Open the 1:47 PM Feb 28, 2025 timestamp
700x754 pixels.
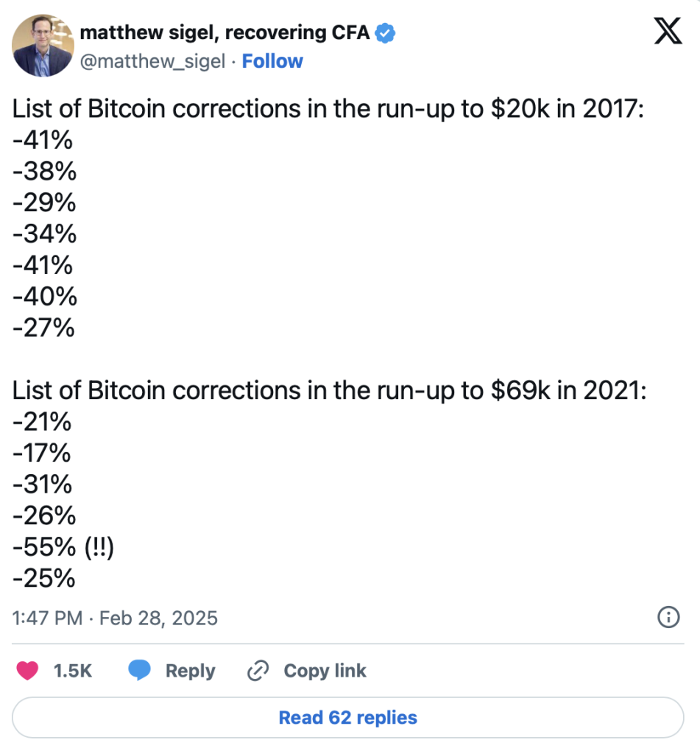click(x=115, y=617)
